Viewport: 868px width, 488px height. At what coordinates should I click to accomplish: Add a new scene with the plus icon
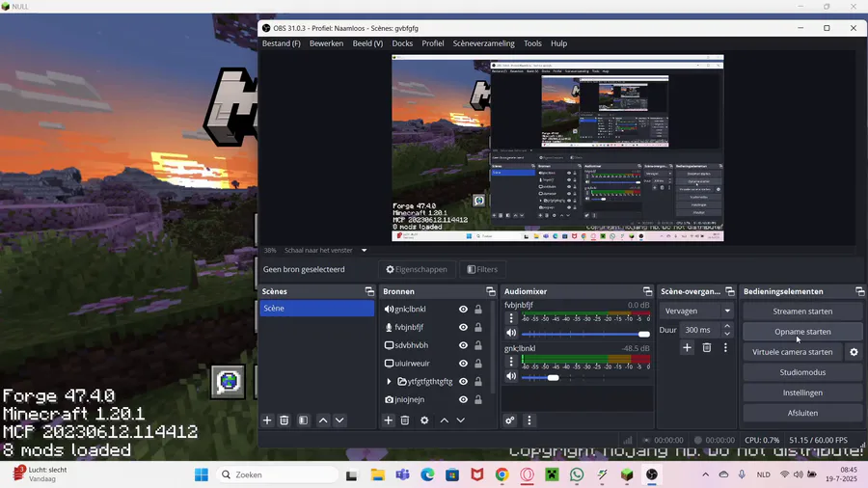pos(267,420)
